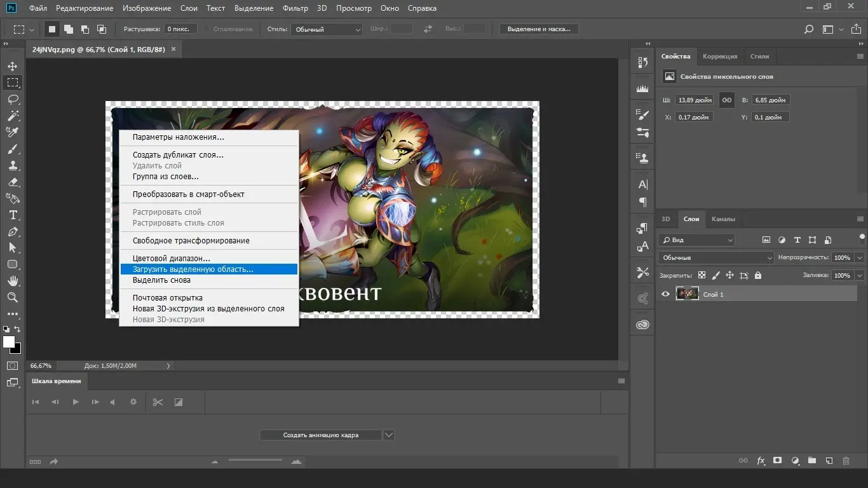Select the Lasso tool
This screenshot has height=488, width=868.
(13, 99)
